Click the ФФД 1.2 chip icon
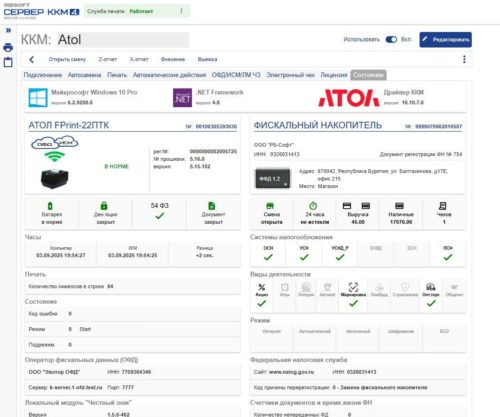Image resolution: width=500 pixels, height=417 pixels. point(272,179)
